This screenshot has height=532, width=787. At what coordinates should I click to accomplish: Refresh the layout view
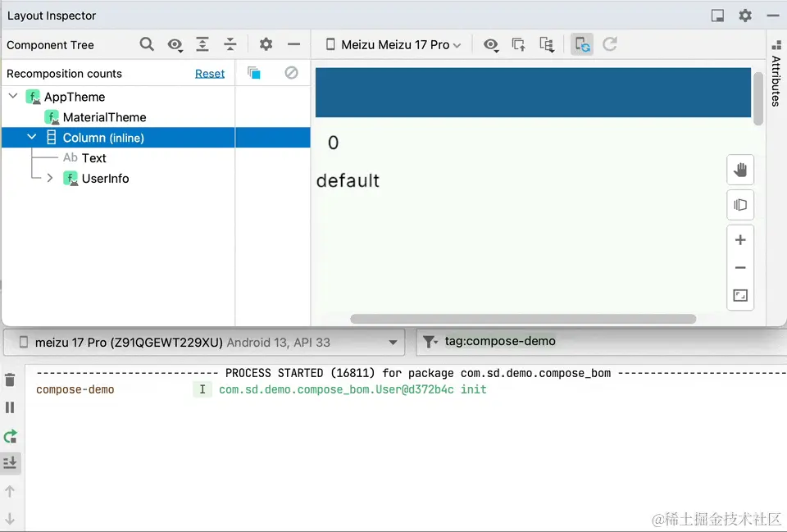tap(610, 44)
